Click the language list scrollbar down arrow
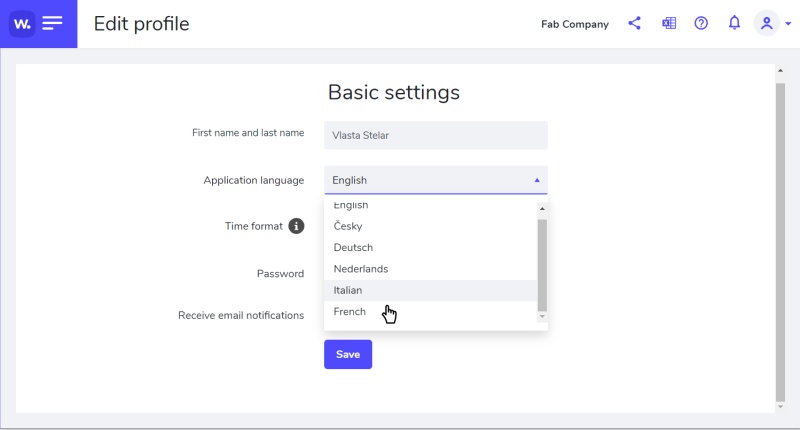The width and height of the screenshot is (800, 430). click(542, 317)
